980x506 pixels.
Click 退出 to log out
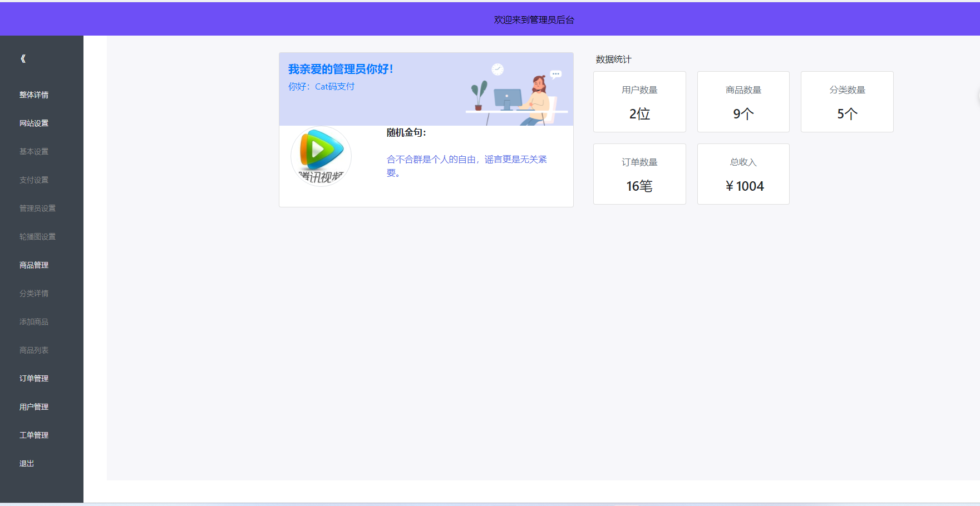point(26,463)
